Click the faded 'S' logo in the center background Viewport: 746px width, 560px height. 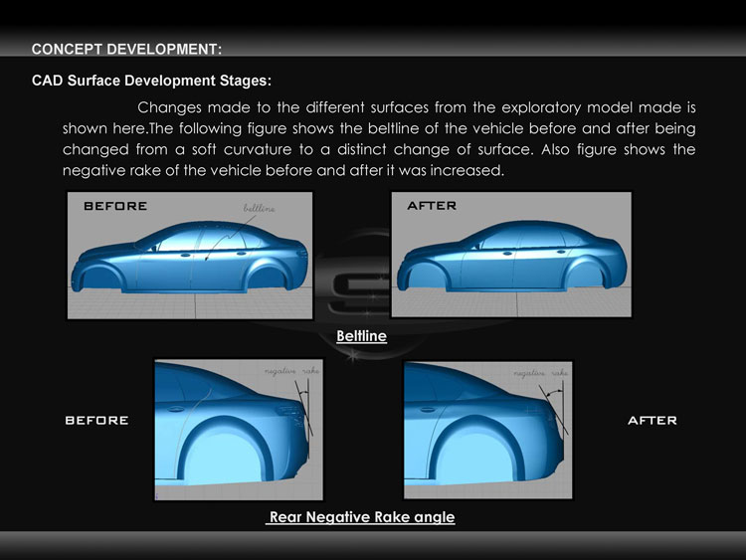tap(358, 290)
